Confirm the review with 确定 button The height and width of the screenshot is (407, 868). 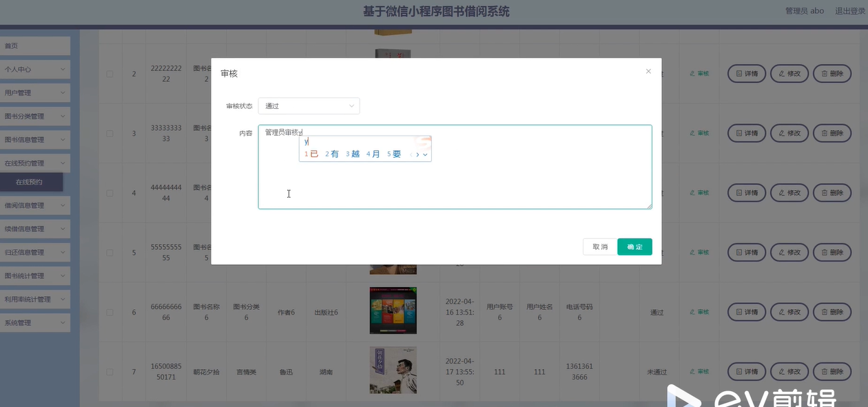click(634, 247)
